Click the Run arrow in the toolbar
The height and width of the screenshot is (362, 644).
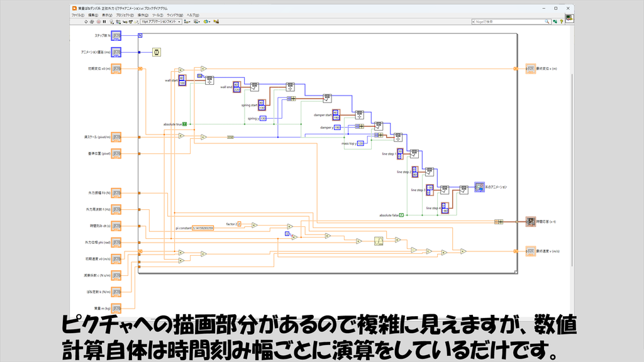[x=86, y=22]
